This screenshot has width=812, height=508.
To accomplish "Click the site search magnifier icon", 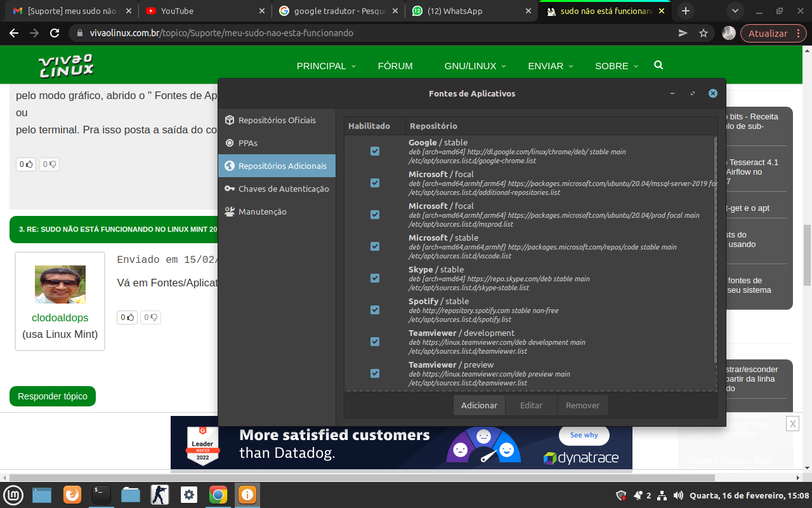I will point(658,65).
